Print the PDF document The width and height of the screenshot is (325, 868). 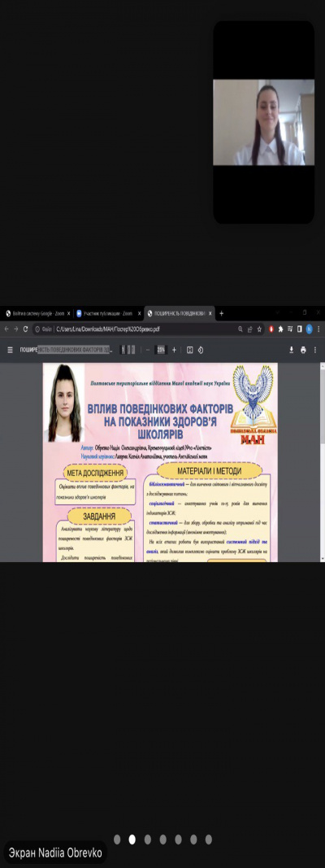[x=303, y=350]
